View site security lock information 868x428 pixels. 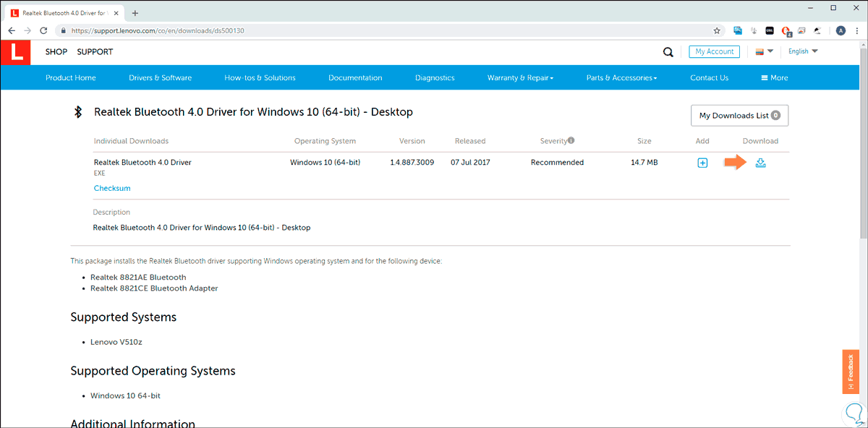tap(64, 31)
